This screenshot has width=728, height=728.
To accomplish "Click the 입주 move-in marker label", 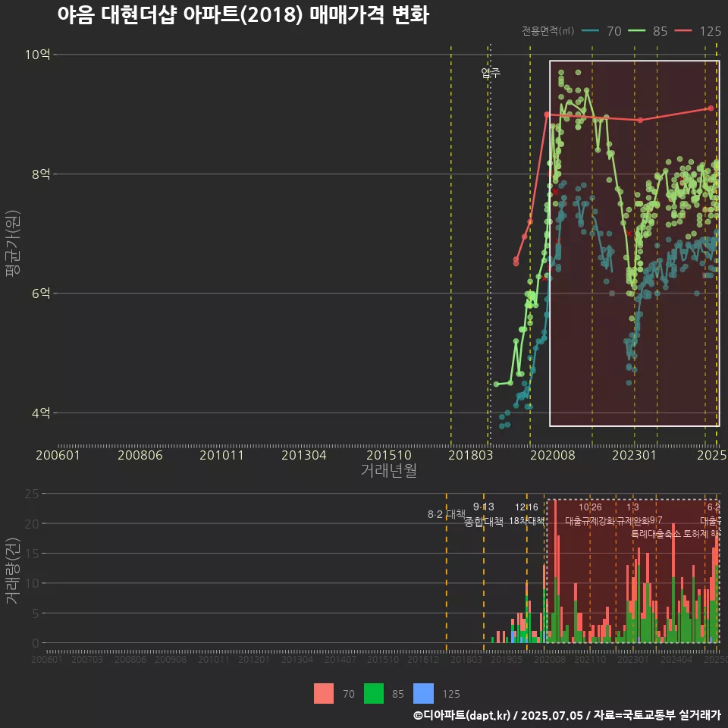I will coord(491,73).
